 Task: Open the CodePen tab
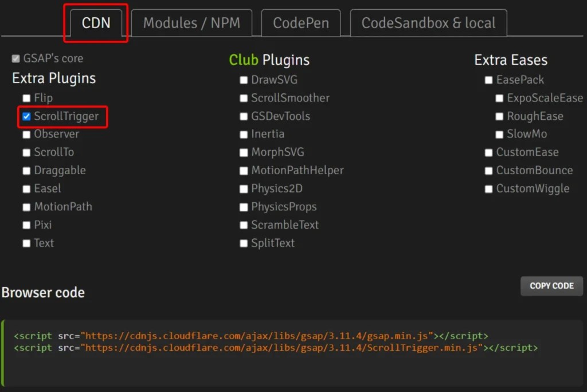(x=300, y=23)
